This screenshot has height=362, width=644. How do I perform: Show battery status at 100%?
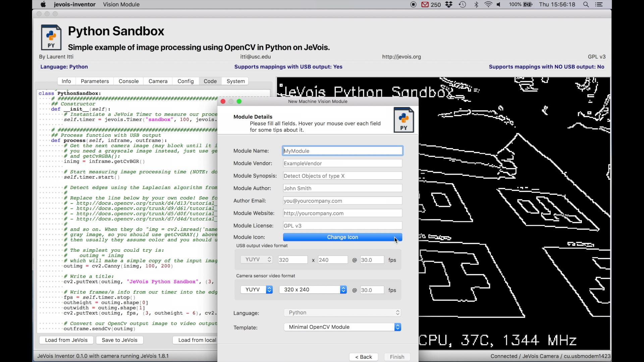[x=521, y=4]
